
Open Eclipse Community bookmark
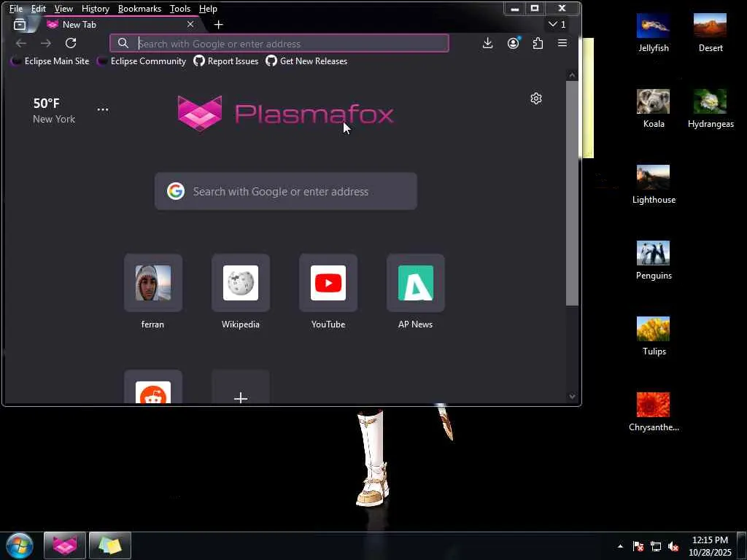(142, 61)
